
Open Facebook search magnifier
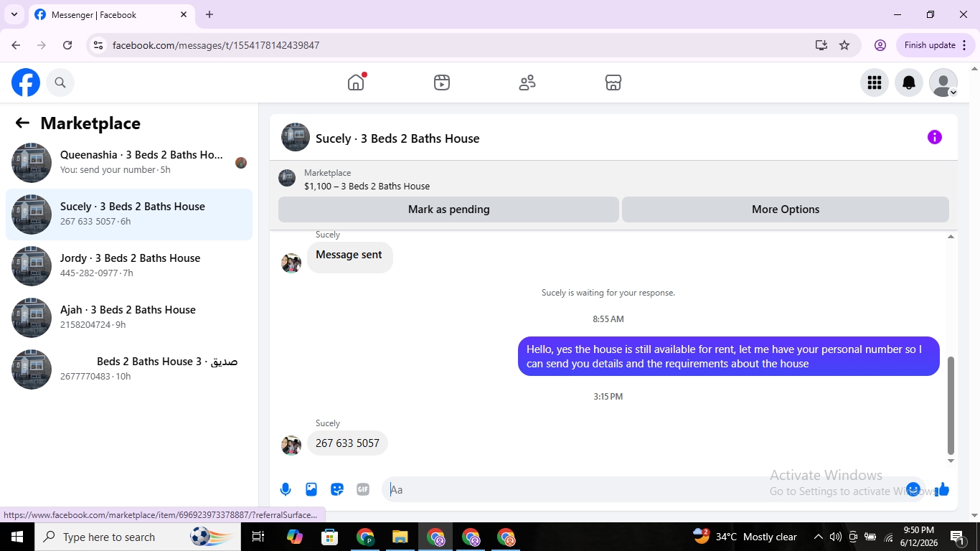point(60,83)
